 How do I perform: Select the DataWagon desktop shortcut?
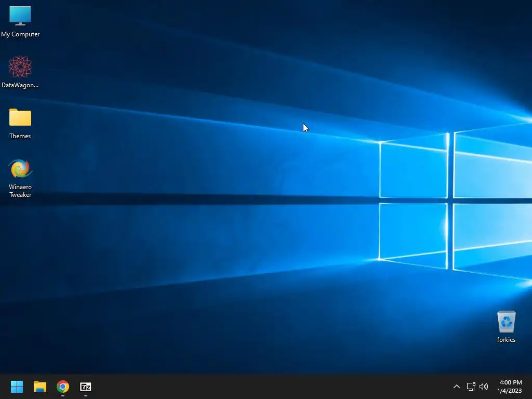click(x=20, y=72)
